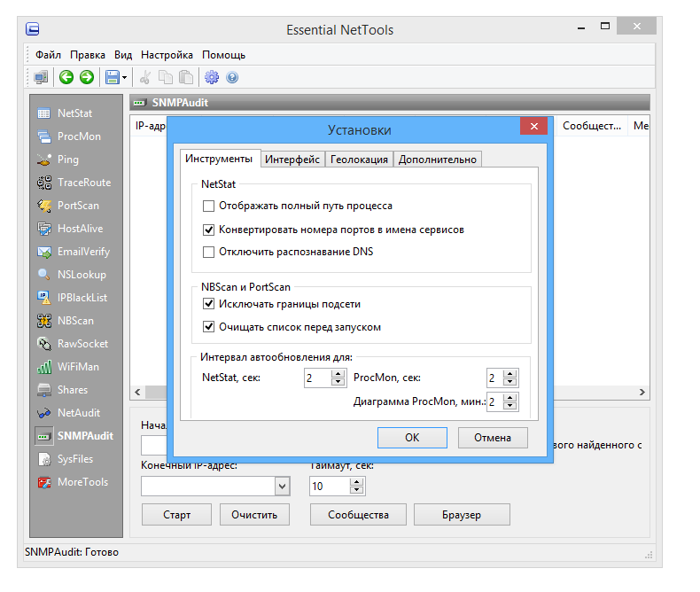Confirm settings with the OK button
The image size is (700, 592).
(412, 438)
